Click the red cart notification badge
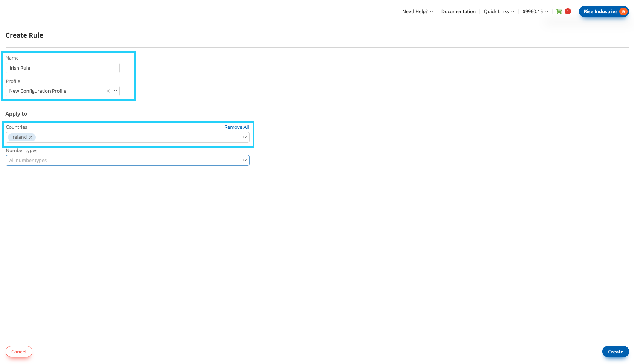 (x=568, y=12)
